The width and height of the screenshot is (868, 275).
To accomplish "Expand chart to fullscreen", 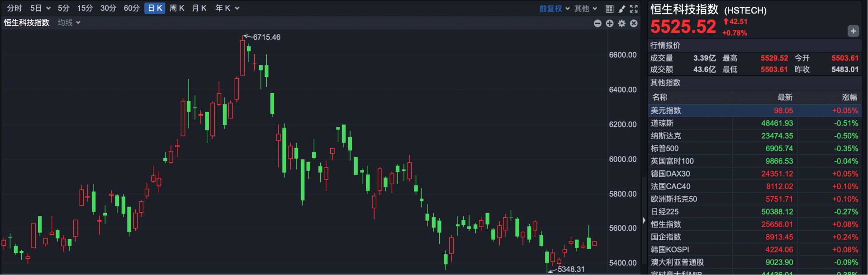I will (634, 9).
